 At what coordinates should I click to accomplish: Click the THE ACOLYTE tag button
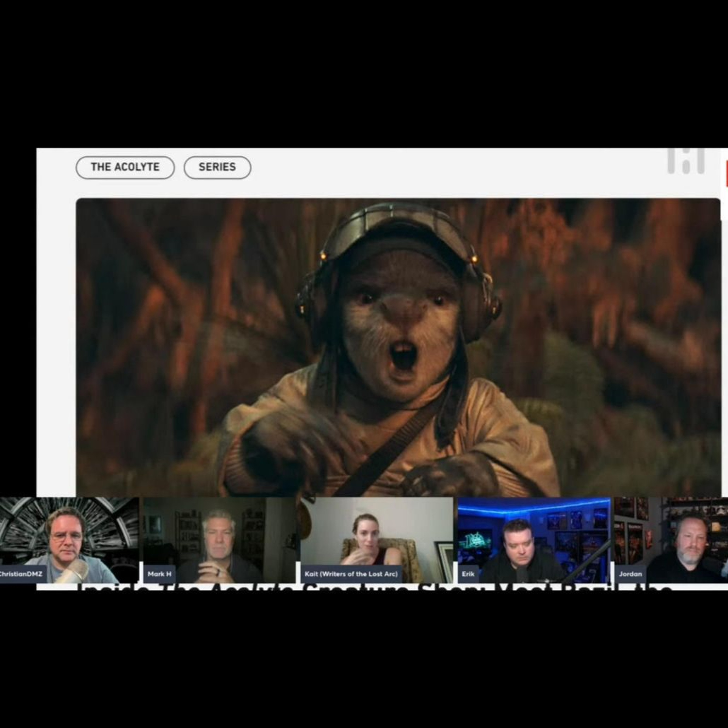click(x=125, y=167)
